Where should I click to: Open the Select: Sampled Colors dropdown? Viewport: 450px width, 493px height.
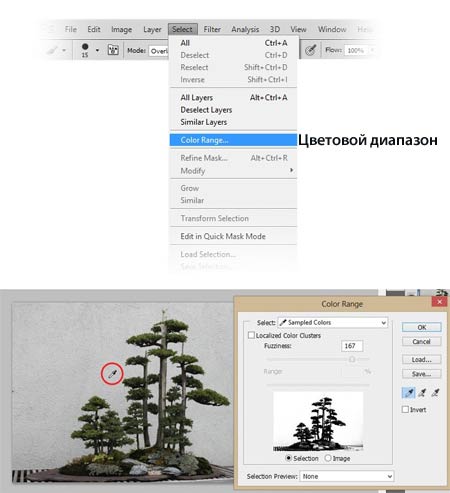(x=333, y=322)
